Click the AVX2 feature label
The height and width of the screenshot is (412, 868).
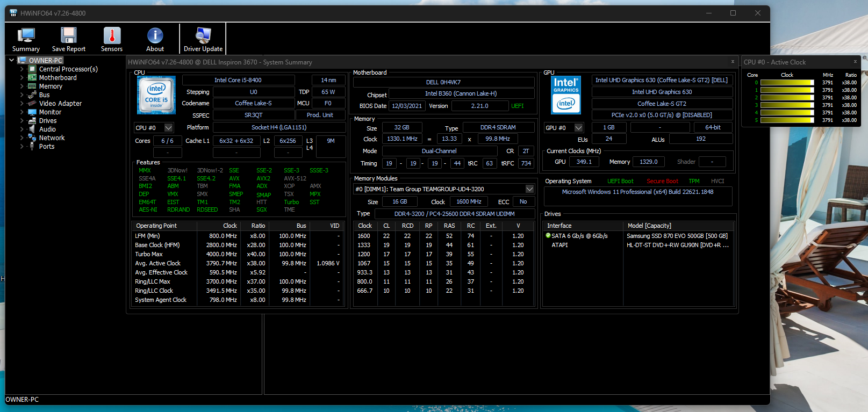(x=263, y=178)
